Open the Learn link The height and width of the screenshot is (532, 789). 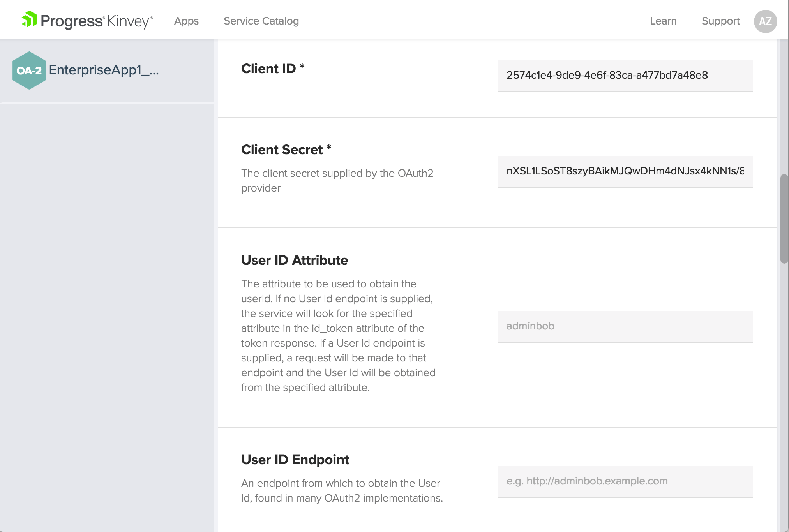(x=663, y=21)
